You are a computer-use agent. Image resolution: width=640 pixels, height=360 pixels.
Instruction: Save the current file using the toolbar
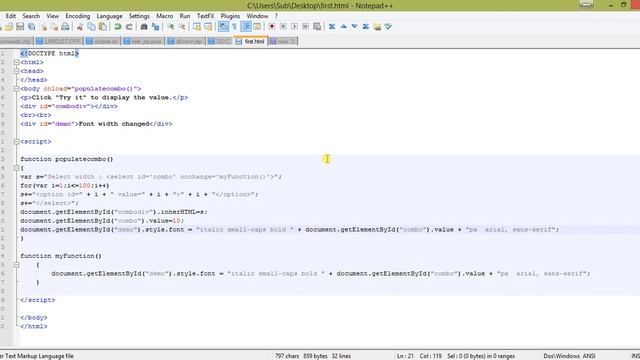pyautogui.click(x=20, y=27)
